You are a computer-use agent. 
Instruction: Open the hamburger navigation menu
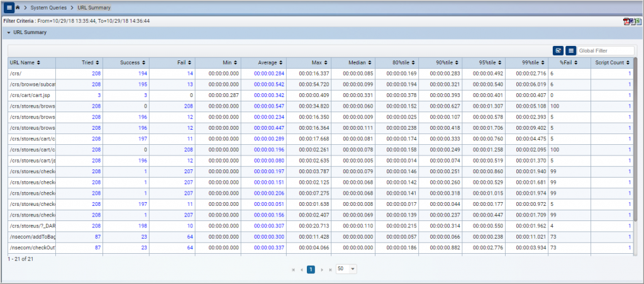click(9, 8)
